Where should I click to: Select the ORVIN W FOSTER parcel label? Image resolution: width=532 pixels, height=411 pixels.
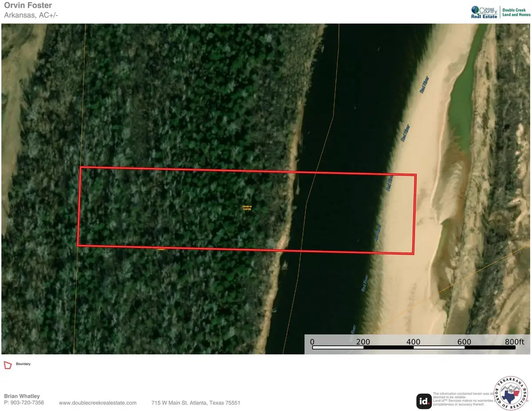(x=246, y=208)
